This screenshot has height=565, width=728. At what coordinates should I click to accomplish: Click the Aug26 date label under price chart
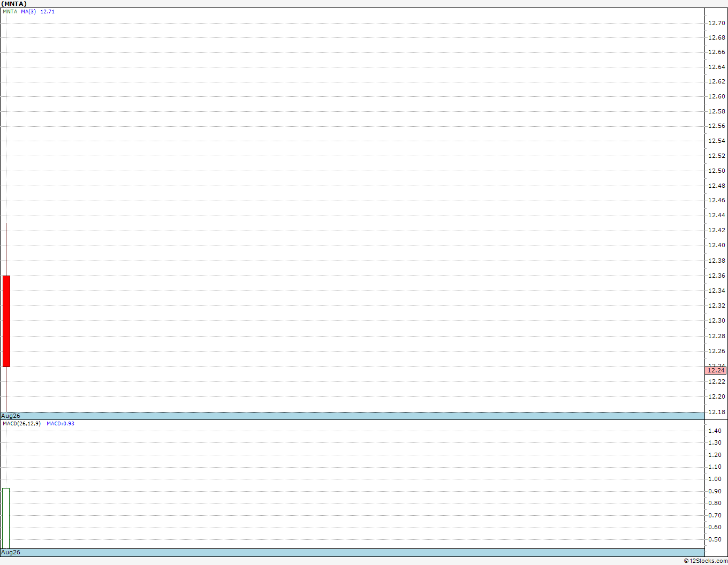pyautogui.click(x=11, y=416)
